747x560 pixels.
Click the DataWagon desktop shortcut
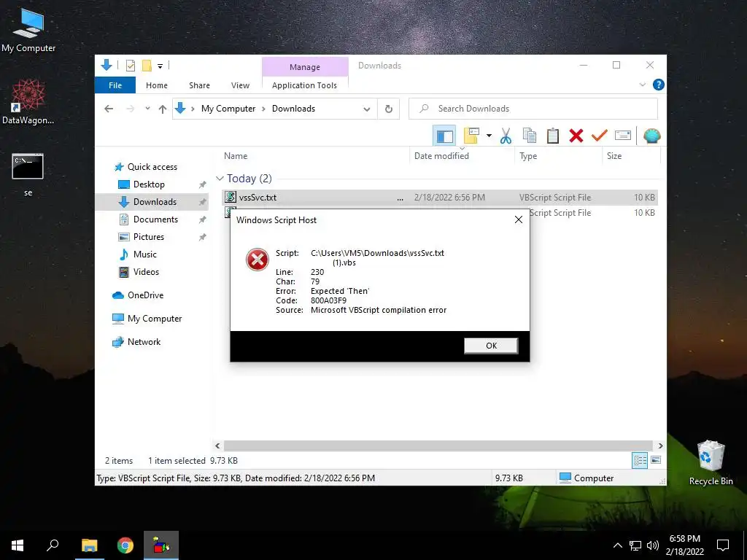[x=28, y=101]
